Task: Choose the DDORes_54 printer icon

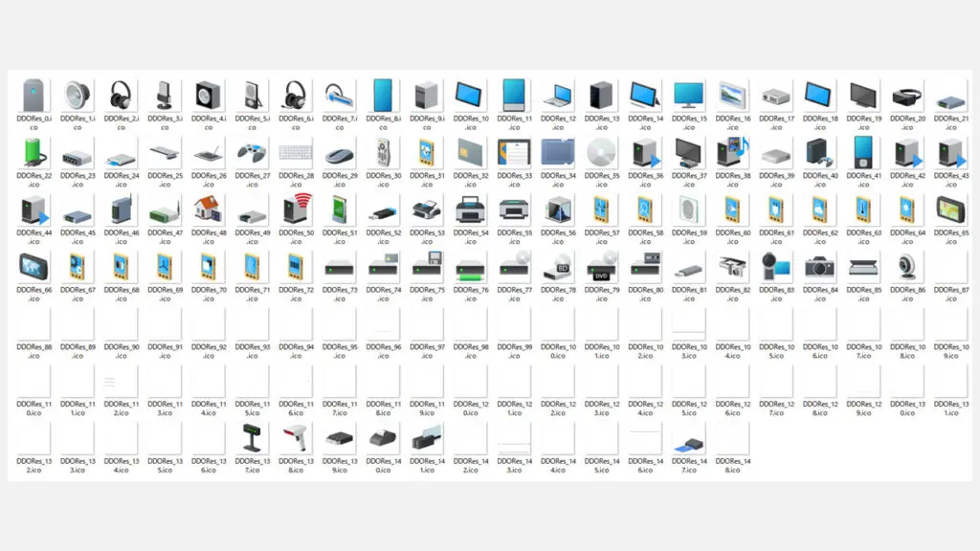Action: click(470, 209)
